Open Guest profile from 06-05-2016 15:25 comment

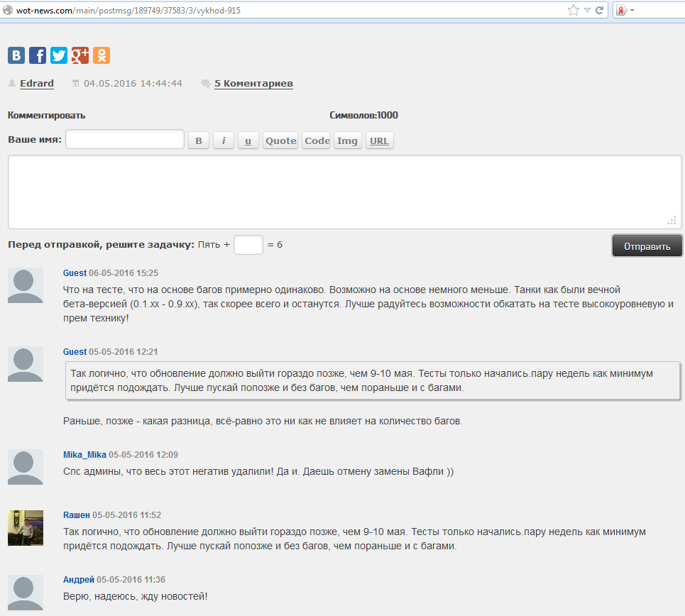[75, 273]
